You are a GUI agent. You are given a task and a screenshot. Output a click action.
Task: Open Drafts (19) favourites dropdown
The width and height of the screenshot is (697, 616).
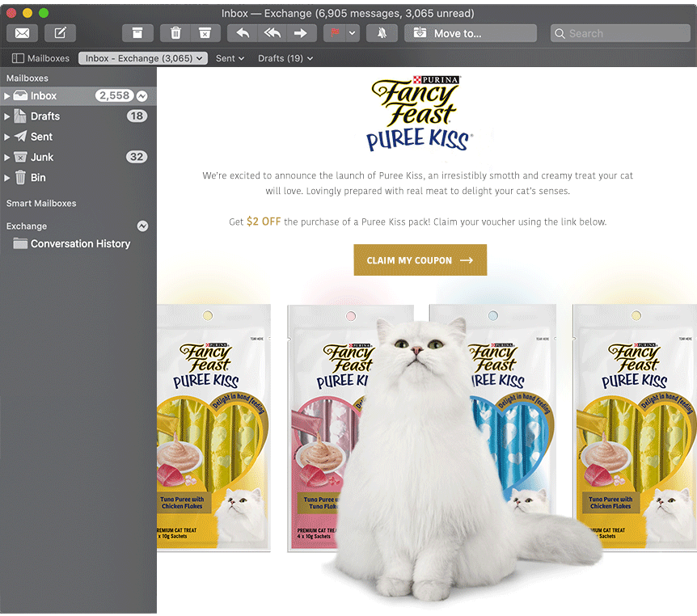pyautogui.click(x=285, y=58)
